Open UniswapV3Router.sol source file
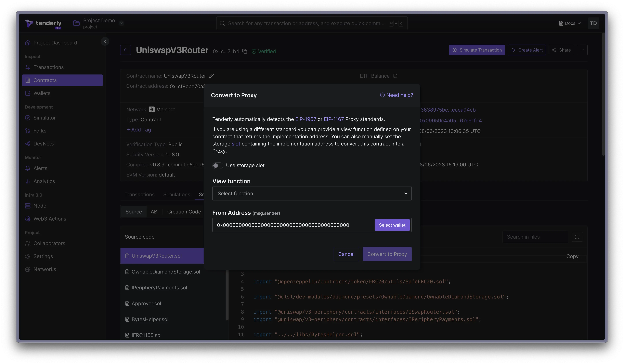 coord(162,256)
